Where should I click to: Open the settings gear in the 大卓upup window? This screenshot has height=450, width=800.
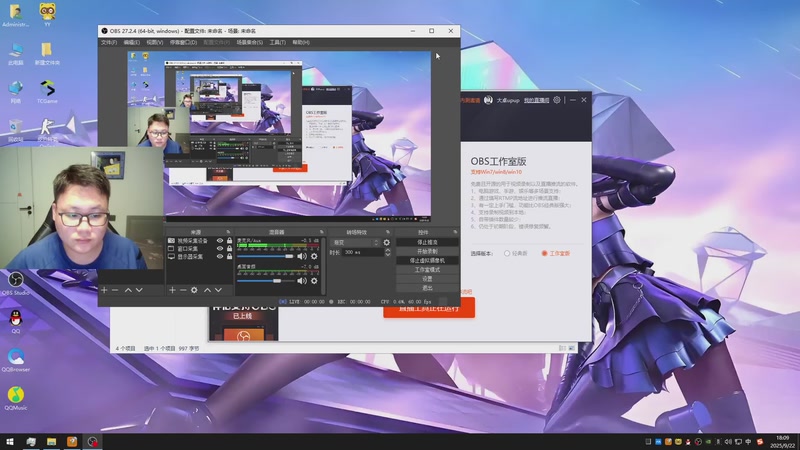(x=557, y=100)
